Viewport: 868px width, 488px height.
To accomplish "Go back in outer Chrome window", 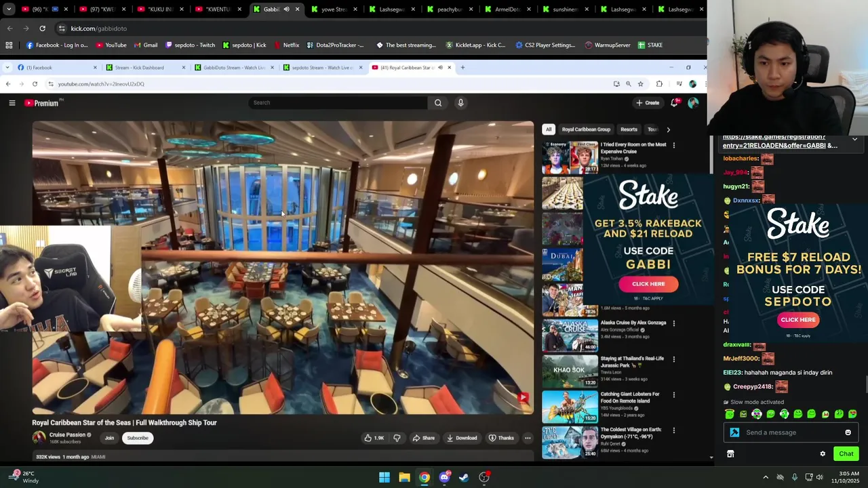I will 9,28.
